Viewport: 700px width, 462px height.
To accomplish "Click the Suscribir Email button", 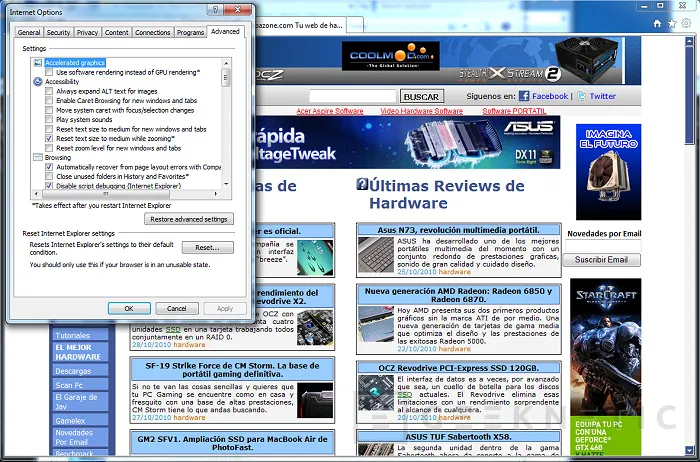I will tap(601, 260).
